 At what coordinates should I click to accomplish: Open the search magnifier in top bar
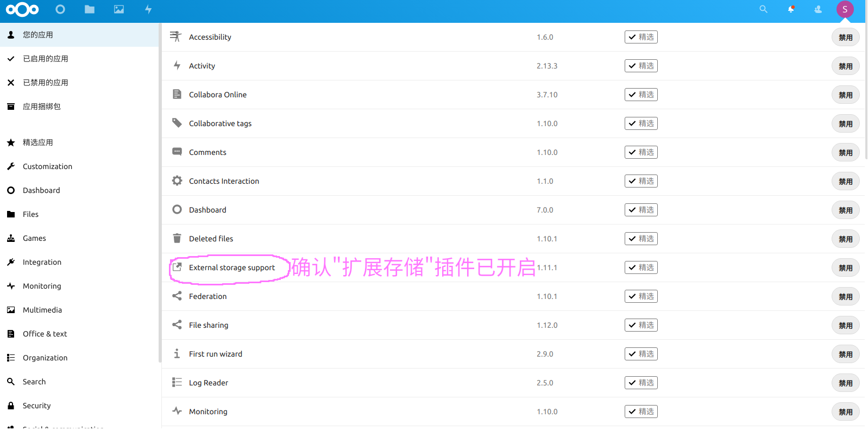[x=763, y=9]
